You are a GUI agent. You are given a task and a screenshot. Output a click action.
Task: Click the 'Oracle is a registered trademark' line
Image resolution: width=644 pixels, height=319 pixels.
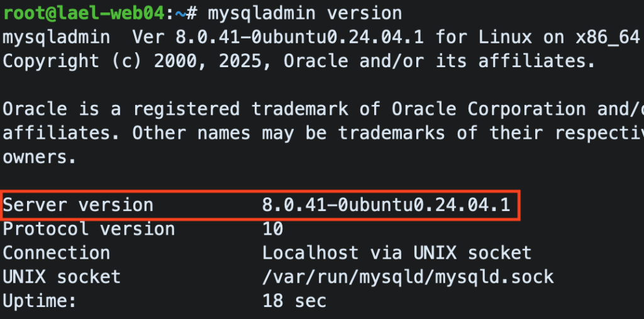click(x=323, y=109)
